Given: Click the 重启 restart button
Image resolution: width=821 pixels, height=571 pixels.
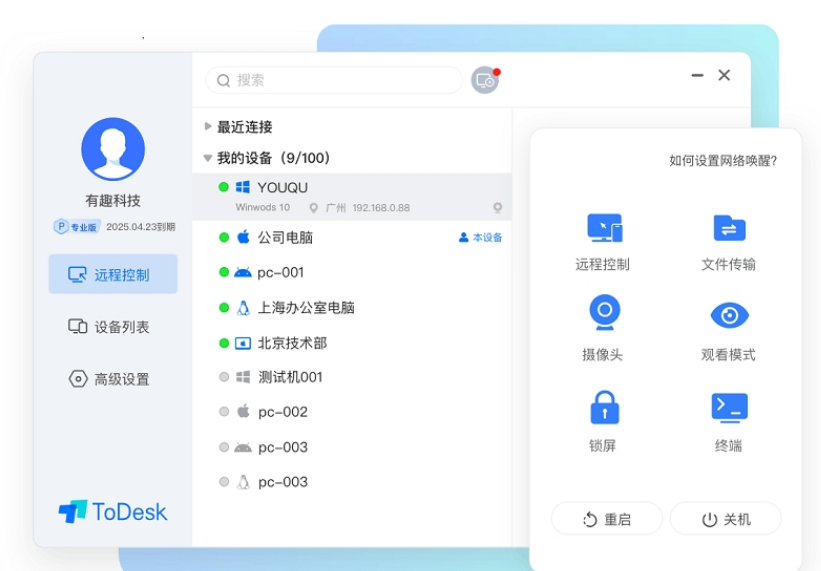Looking at the screenshot, I should pyautogui.click(x=606, y=519).
